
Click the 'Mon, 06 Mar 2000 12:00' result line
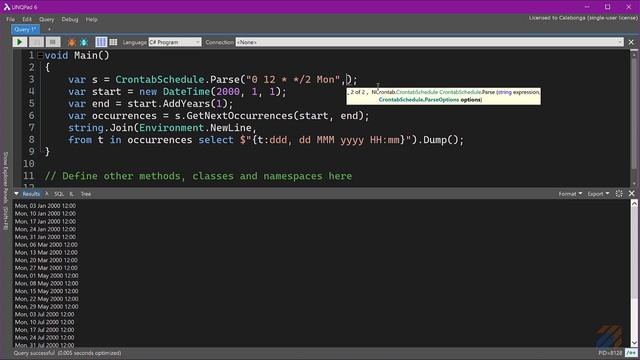46,244
